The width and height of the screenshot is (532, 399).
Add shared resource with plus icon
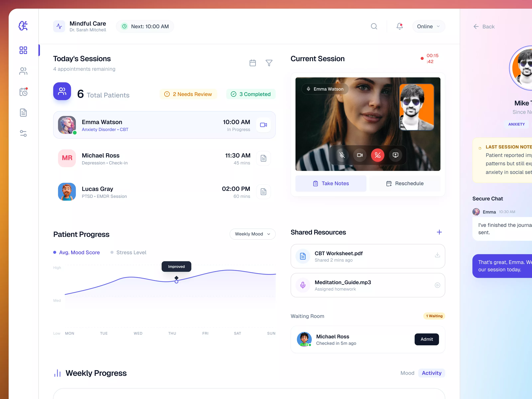(x=439, y=232)
